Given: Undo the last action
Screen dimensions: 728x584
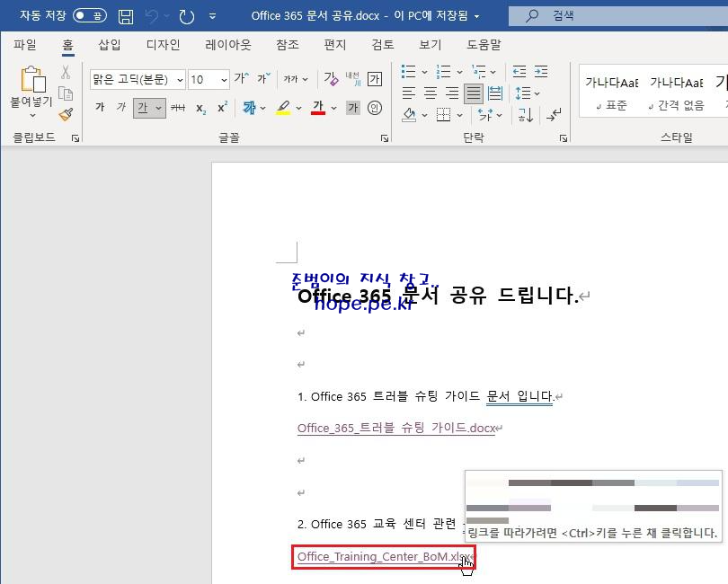Looking at the screenshot, I should [151, 17].
